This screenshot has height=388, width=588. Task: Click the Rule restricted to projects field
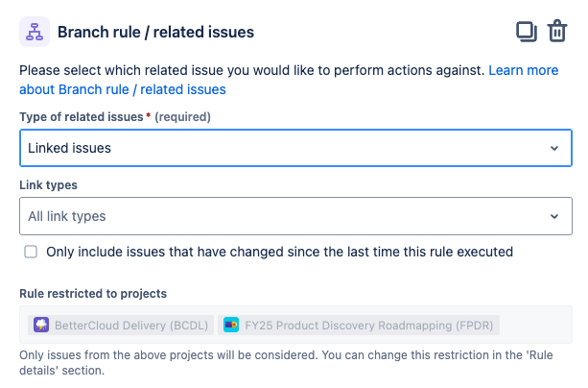coord(295,325)
